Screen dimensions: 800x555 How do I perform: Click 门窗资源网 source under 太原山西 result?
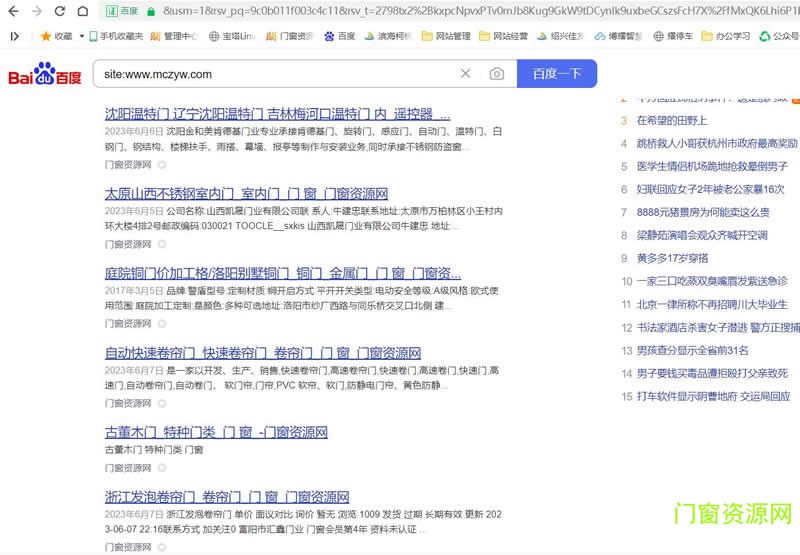pos(128,244)
